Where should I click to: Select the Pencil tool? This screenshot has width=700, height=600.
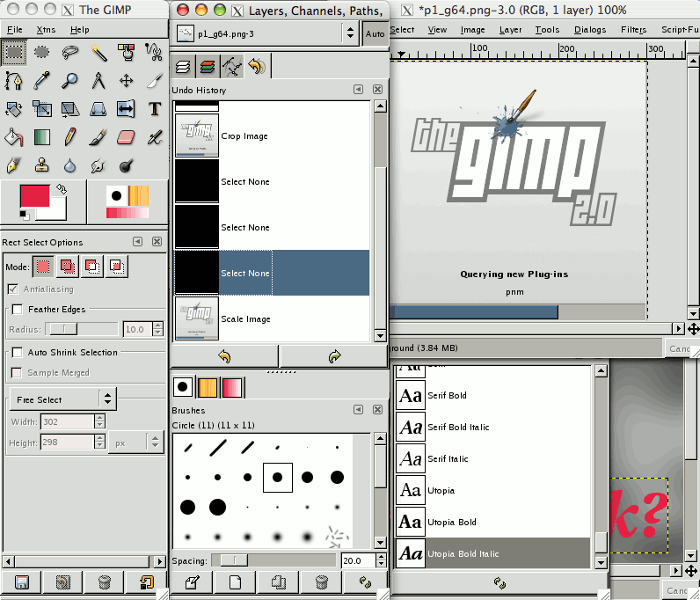click(70, 137)
